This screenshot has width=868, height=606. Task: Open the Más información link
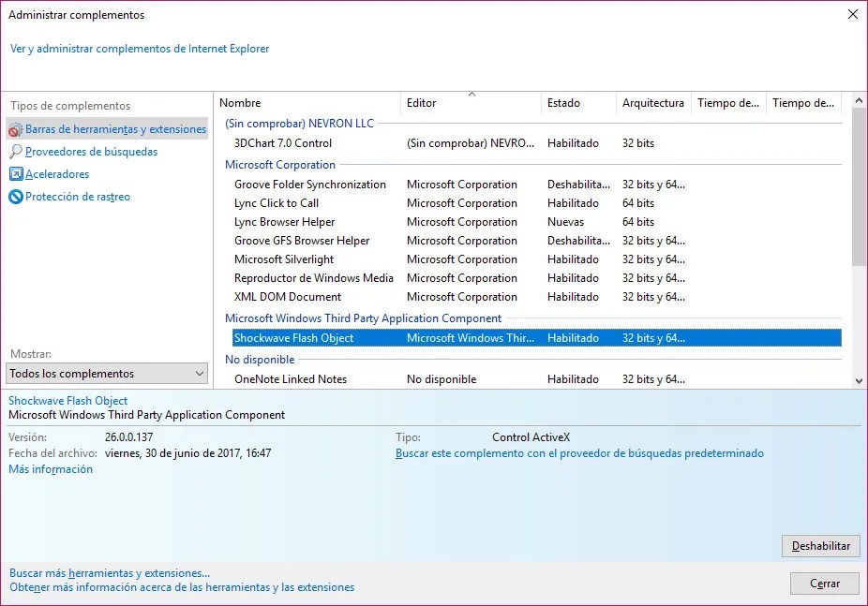(51, 469)
